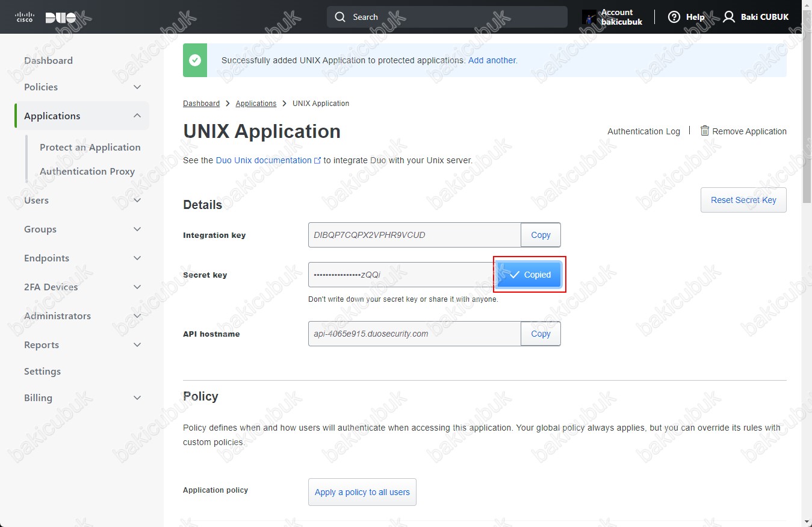812x527 pixels.
Task: Click the secret key warning text
Action: [x=403, y=299]
